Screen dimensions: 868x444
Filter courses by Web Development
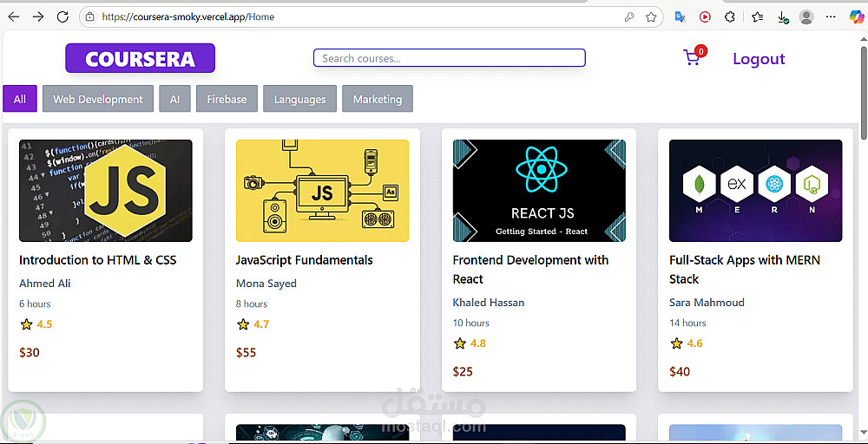(98, 99)
